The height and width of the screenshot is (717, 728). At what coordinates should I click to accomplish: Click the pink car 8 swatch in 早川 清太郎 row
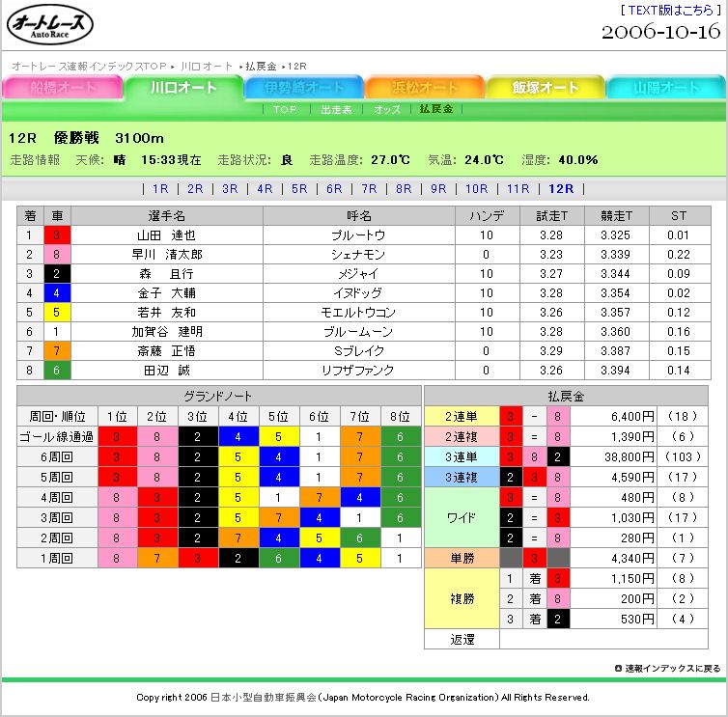tap(57, 255)
